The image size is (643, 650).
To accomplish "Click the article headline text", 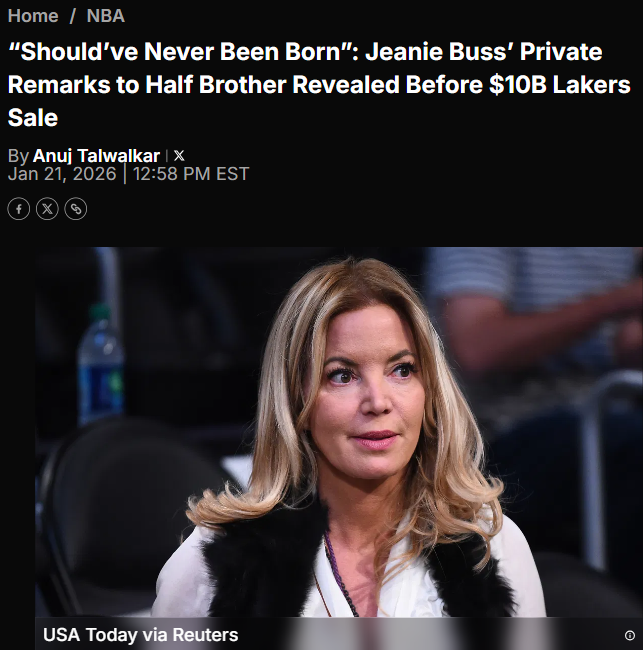I will (319, 85).
